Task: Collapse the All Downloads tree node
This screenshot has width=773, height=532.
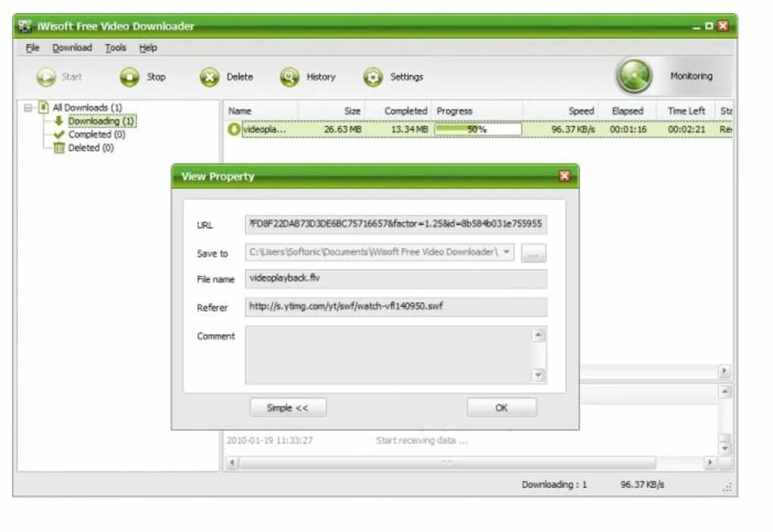Action: coord(28,108)
